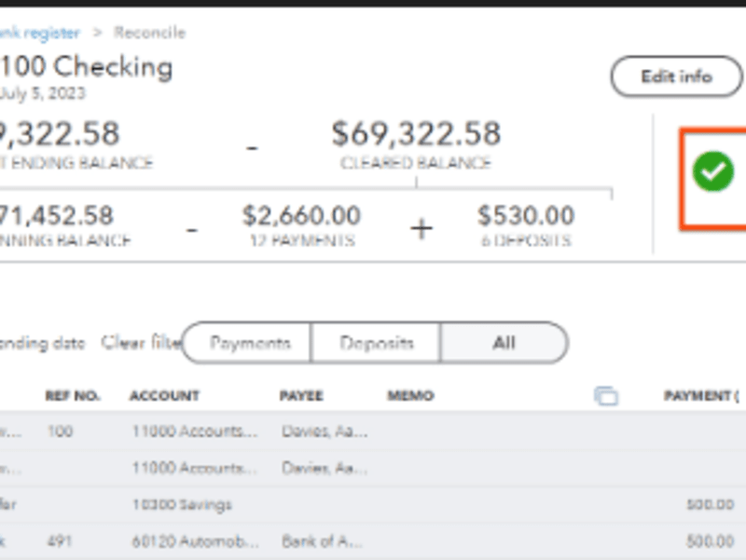
Task: Select the row with Ref No. 100
Action: pos(373,431)
